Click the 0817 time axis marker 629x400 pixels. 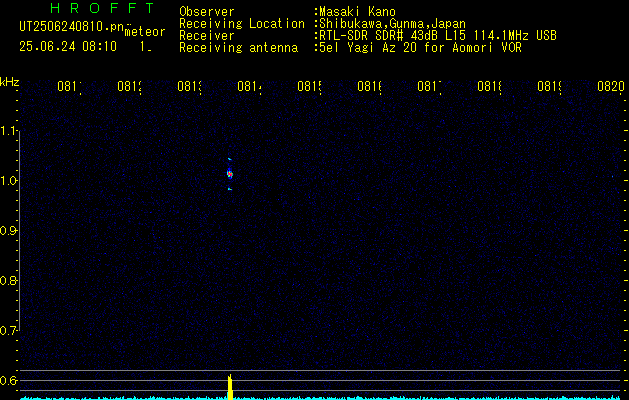[430, 86]
